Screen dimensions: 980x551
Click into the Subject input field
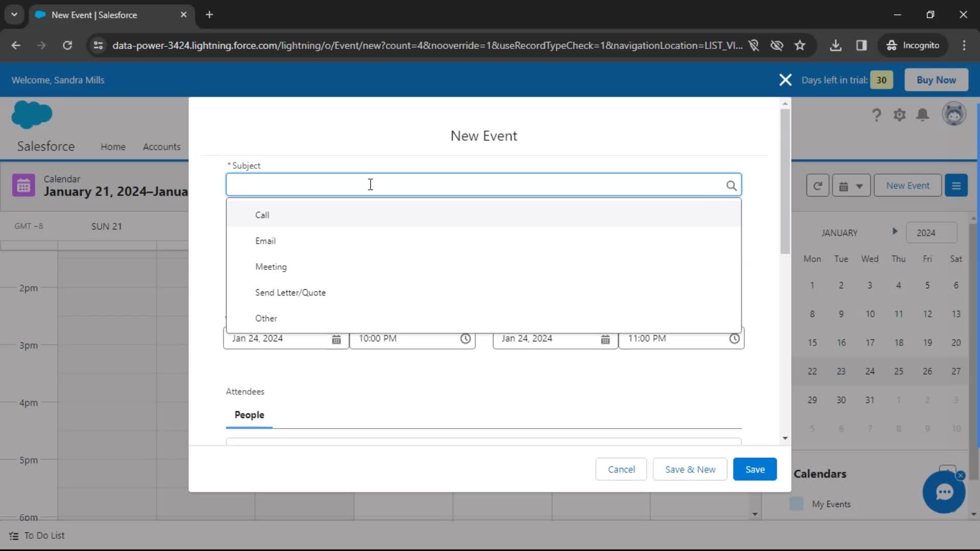pos(483,185)
